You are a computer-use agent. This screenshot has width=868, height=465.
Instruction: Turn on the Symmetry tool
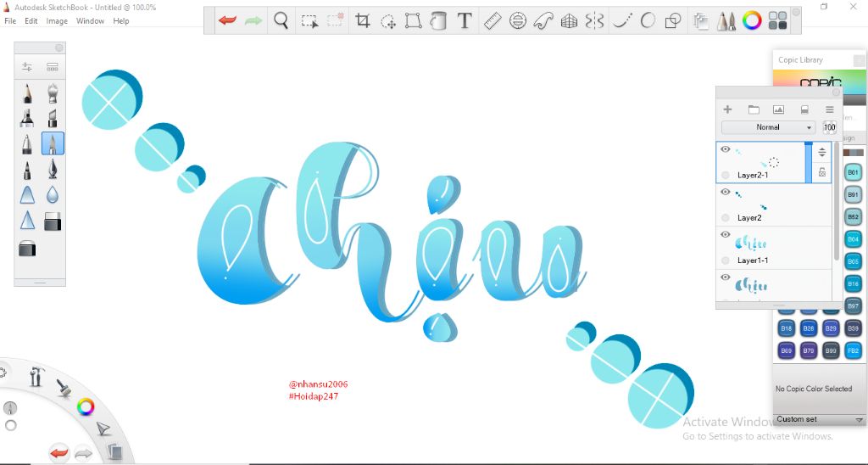tap(594, 21)
